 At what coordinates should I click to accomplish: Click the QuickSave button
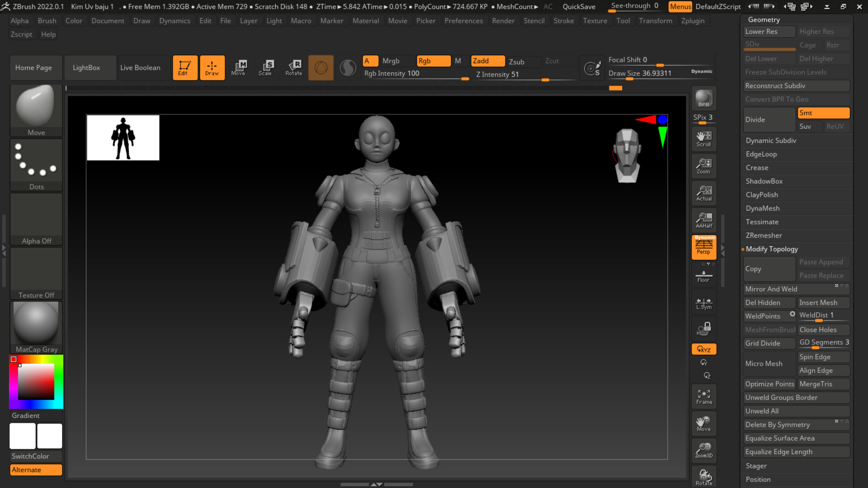pos(579,7)
